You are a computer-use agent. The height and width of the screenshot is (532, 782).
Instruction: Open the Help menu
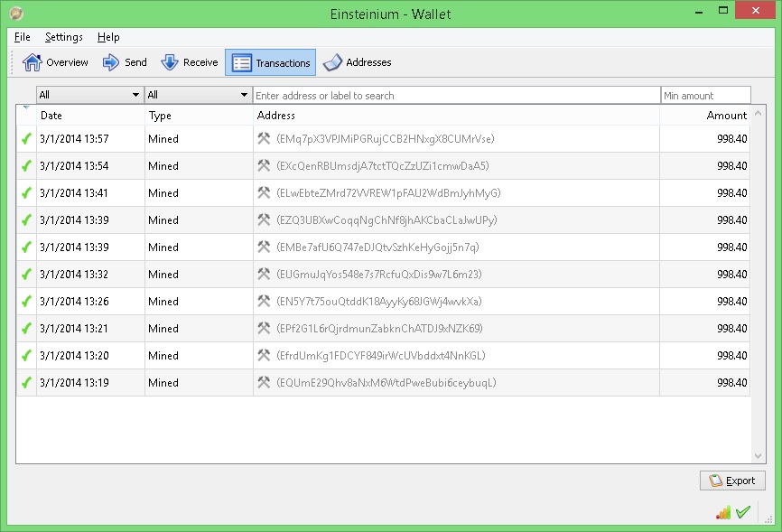coord(108,37)
